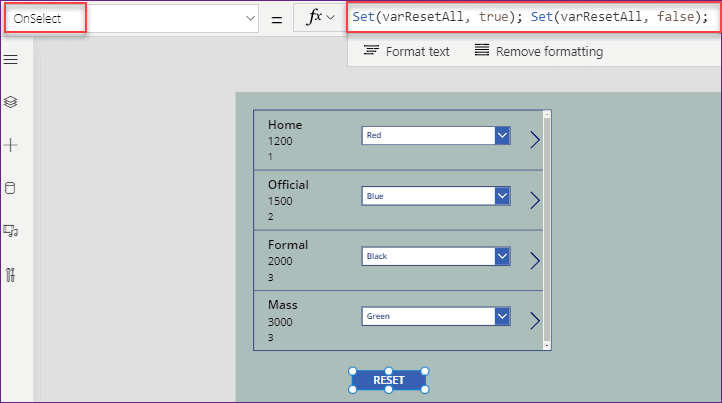Open the Data cylinder icon panel
This screenshot has width=722, height=403.
click(10, 188)
